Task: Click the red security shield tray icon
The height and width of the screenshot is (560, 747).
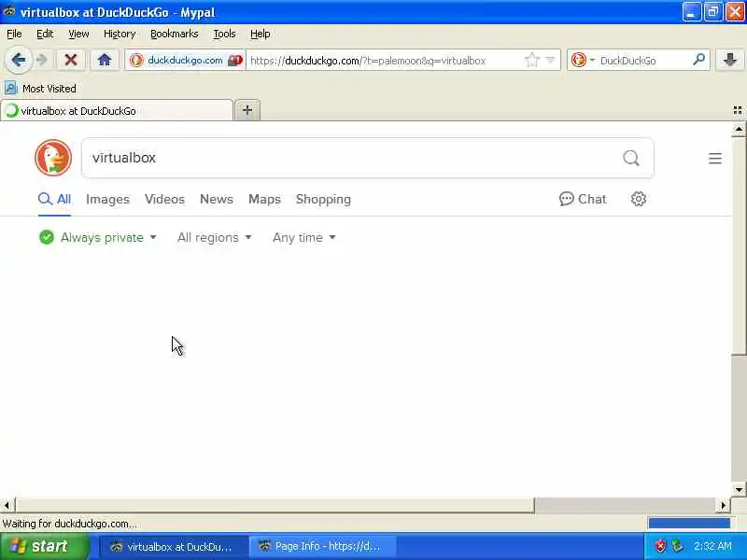Action: (661, 546)
